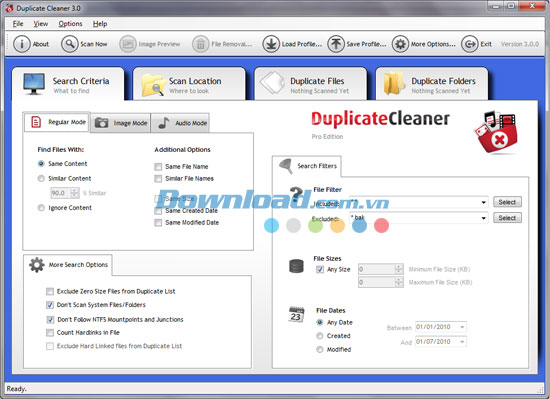The width and height of the screenshot is (550, 399).
Task: Open the File menu
Action: point(18,24)
